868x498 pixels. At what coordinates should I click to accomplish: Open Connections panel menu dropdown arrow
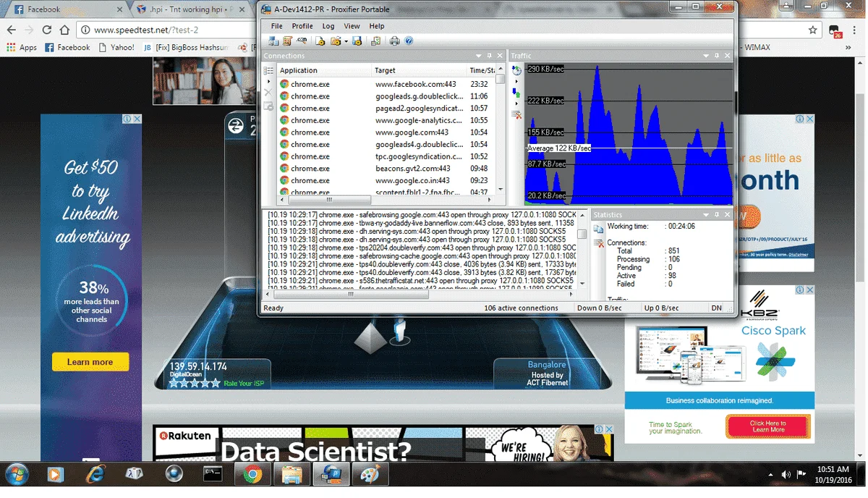pos(479,56)
